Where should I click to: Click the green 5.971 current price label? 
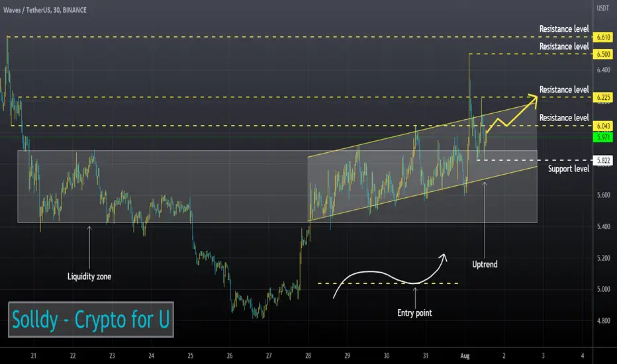click(x=603, y=137)
